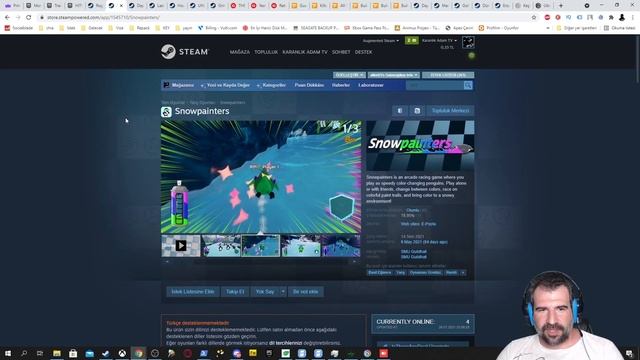Click the Steam logo in the header

point(185,52)
